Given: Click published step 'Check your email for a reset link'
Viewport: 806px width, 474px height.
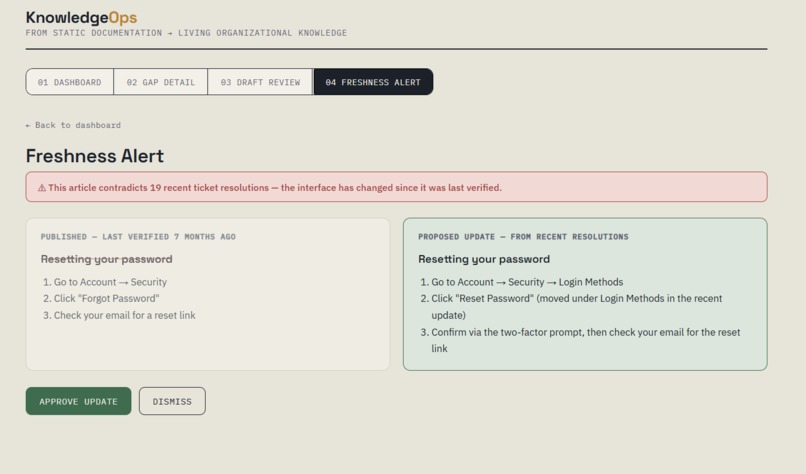Looking at the screenshot, I should 124,315.
